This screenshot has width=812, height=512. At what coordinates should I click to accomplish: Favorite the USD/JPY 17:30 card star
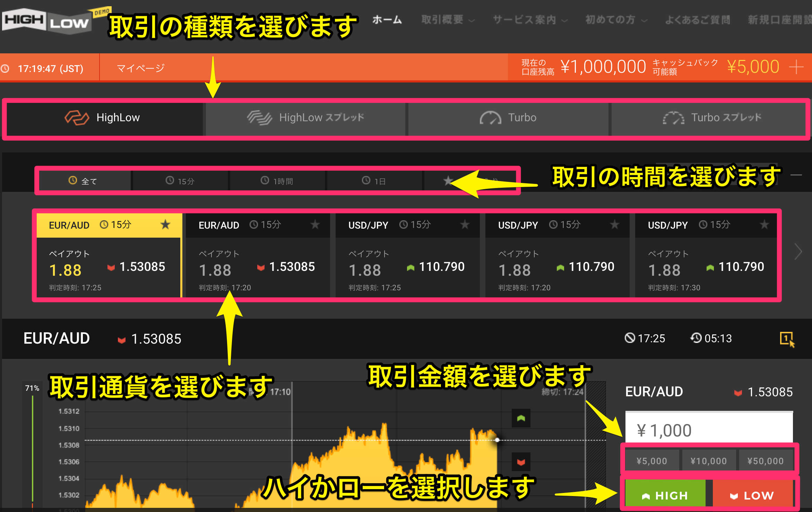click(x=765, y=224)
